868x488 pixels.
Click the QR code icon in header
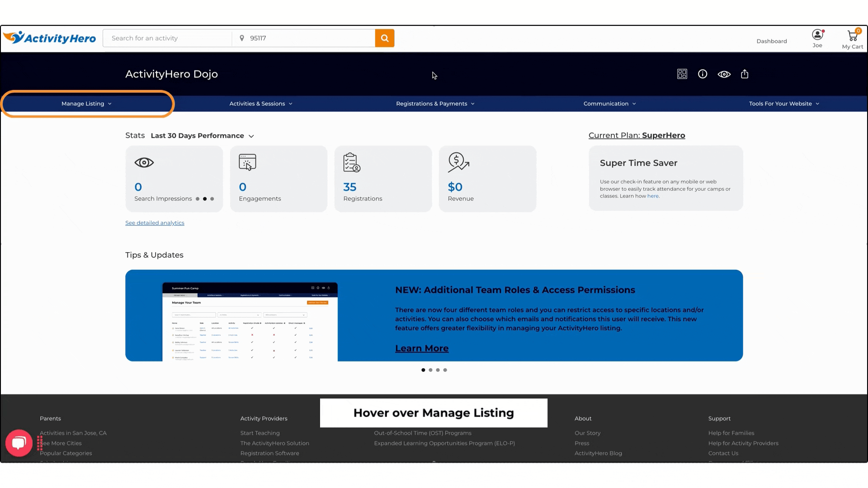tap(681, 73)
